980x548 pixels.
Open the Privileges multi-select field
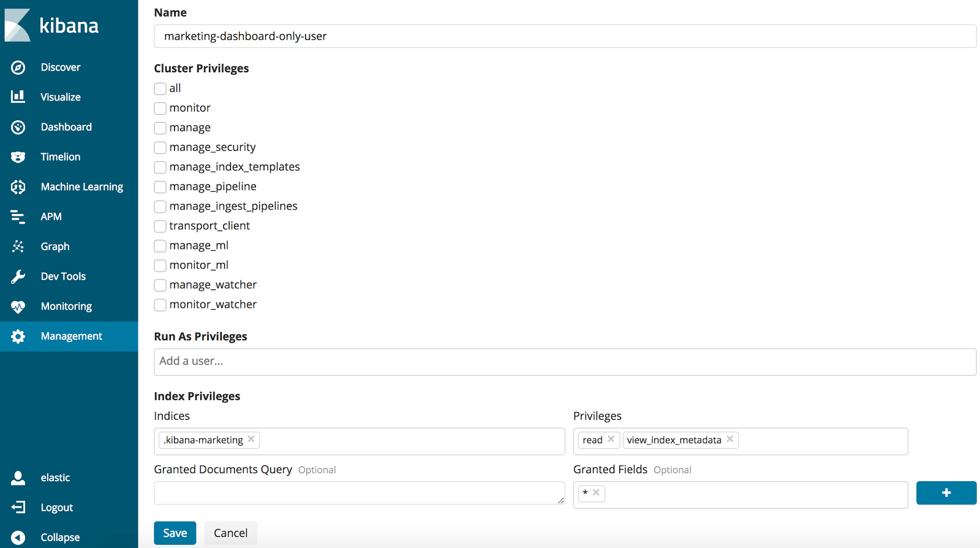click(x=740, y=441)
